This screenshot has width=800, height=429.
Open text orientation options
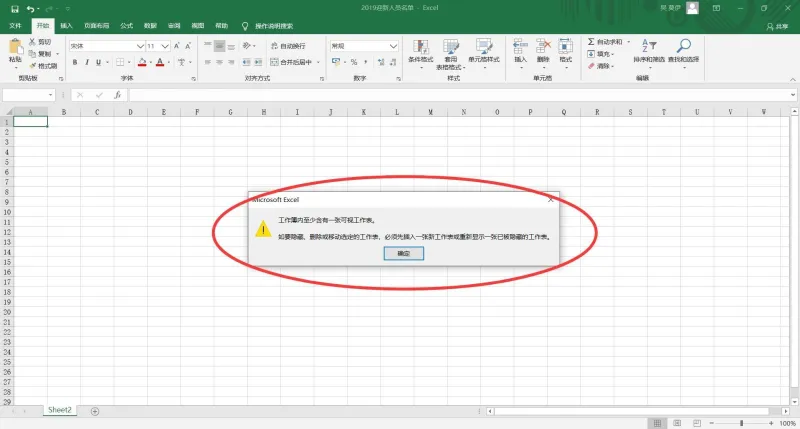(x=247, y=46)
